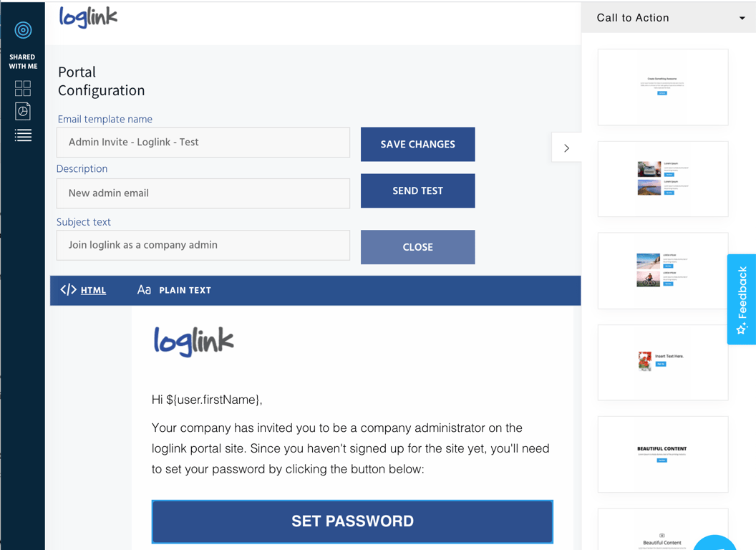Click the Close button

pyautogui.click(x=417, y=247)
